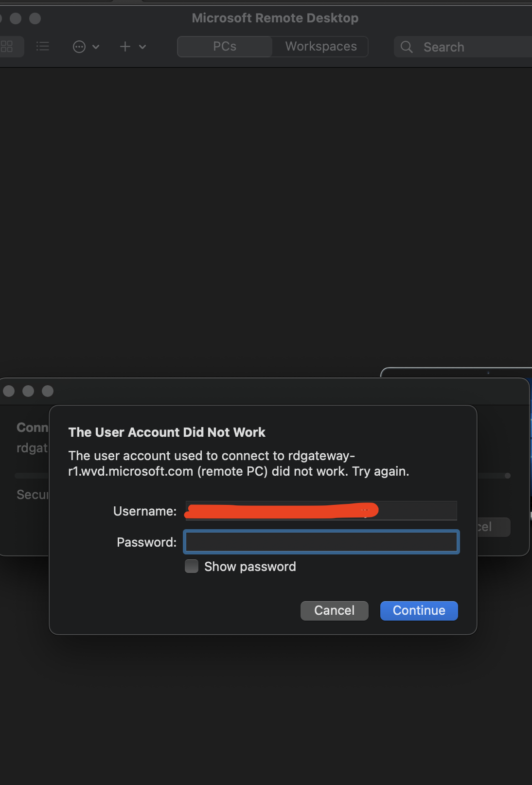Click the partially hidden Cancel button behind dialog
The width and height of the screenshot is (532, 785).
click(x=494, y=527)
